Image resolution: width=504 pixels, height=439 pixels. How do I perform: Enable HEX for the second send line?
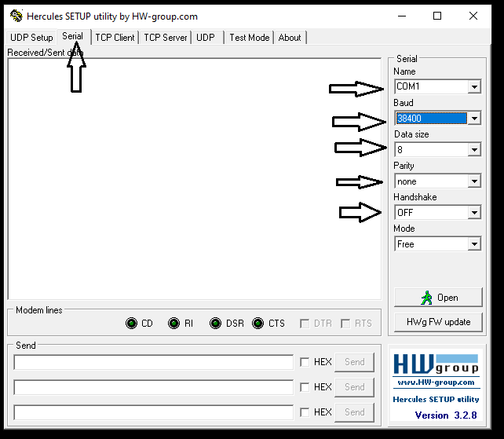click(305, 387)
